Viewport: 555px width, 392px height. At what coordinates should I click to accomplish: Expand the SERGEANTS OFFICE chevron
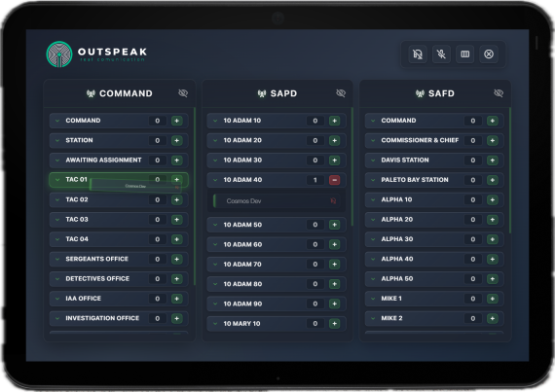(57, 259)
